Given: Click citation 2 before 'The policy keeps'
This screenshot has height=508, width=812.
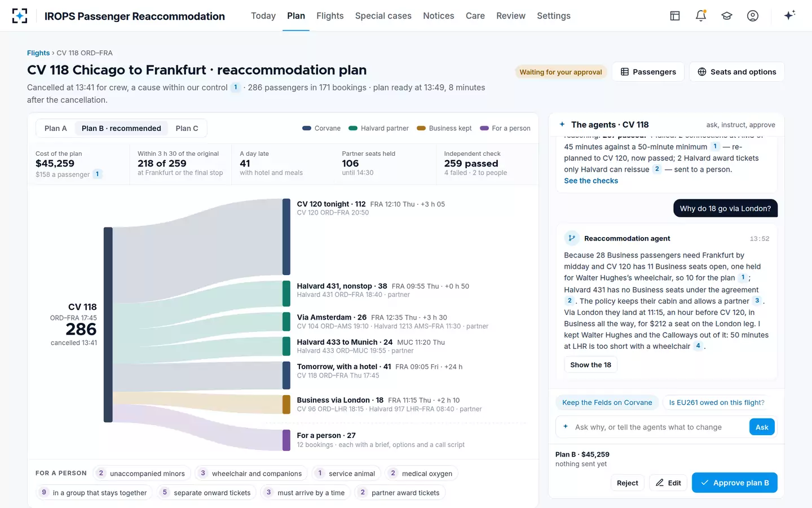Looking at the screenshot, I should point(570,301).
